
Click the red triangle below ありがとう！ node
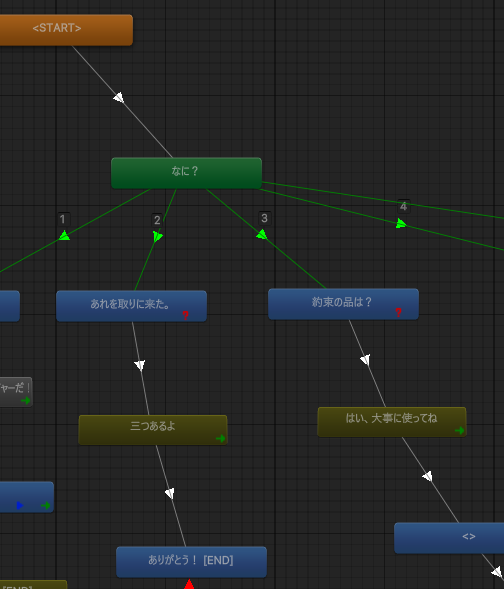tap(189, 584)
